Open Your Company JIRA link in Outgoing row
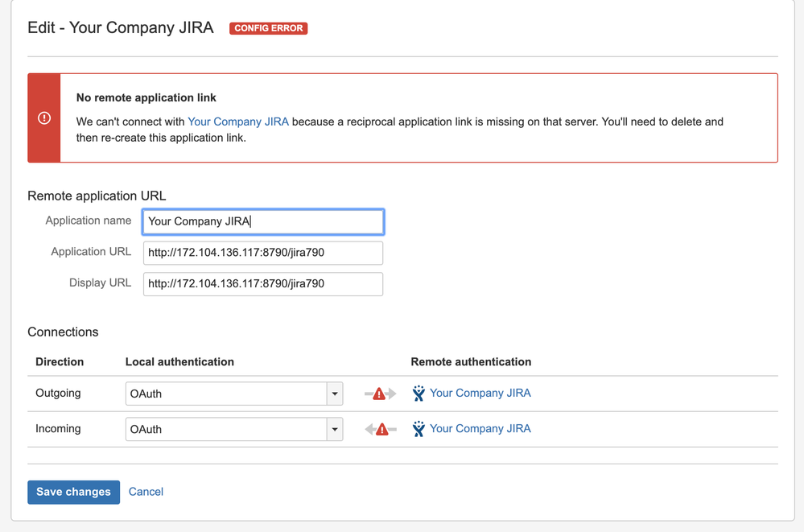804x532 pixels. click(x=480, y=393)
